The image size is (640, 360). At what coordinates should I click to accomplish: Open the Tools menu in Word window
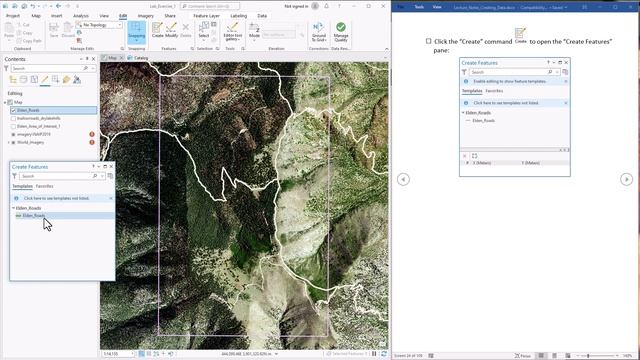coord(419,7)
